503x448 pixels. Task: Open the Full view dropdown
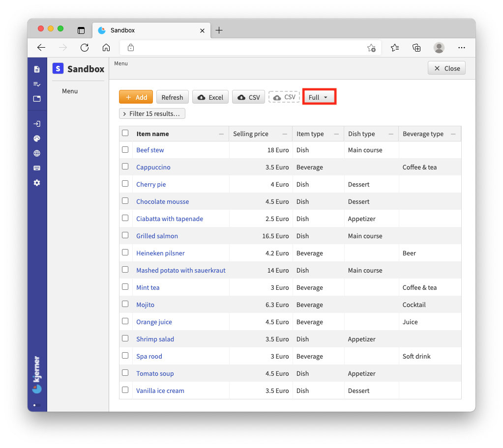pyautogui.click(x=319, y=97)
